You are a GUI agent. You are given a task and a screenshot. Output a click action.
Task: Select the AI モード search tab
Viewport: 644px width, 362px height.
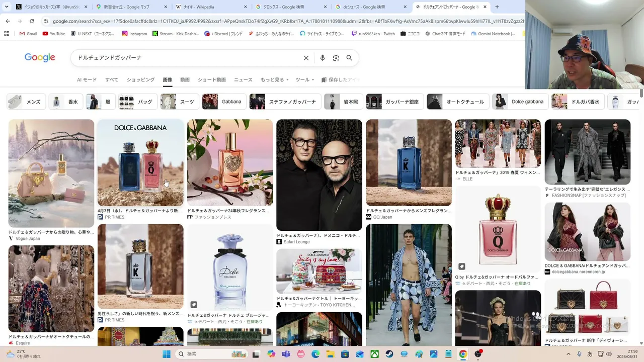pos(87,80)
